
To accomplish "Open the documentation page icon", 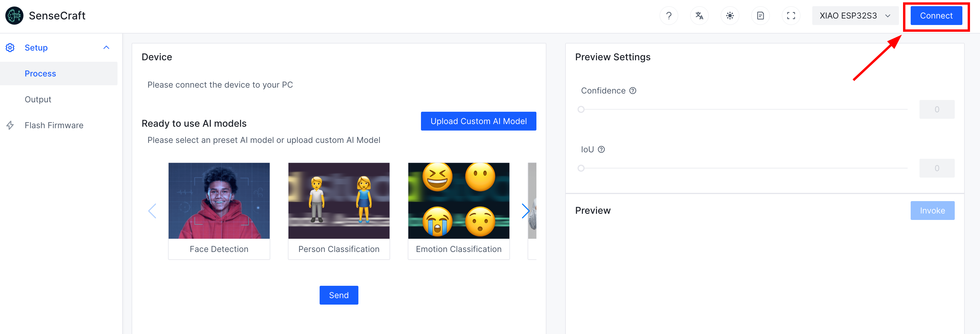I will [x=760, y=16].
